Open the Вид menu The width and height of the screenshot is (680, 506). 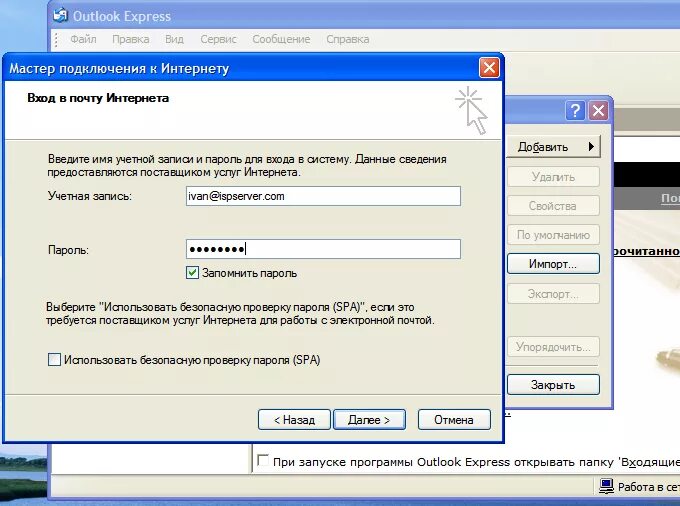point(174,39)
